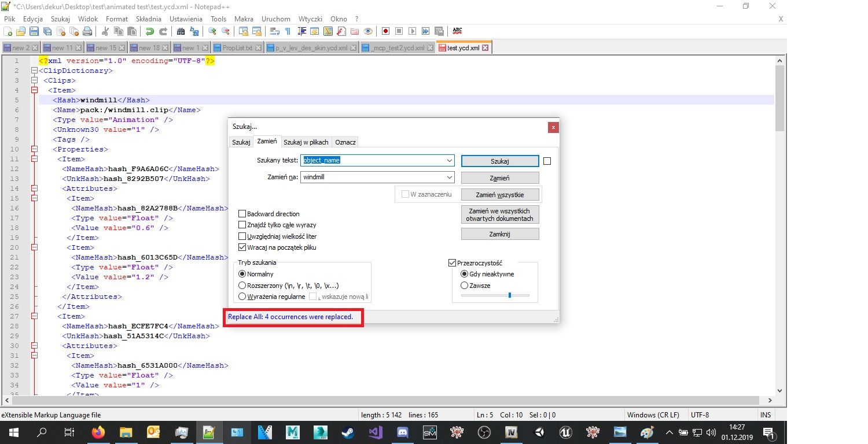This screenshot has width=868, height=444.
Task: Undo the last action via the green arrow
Action: (149, 31)
